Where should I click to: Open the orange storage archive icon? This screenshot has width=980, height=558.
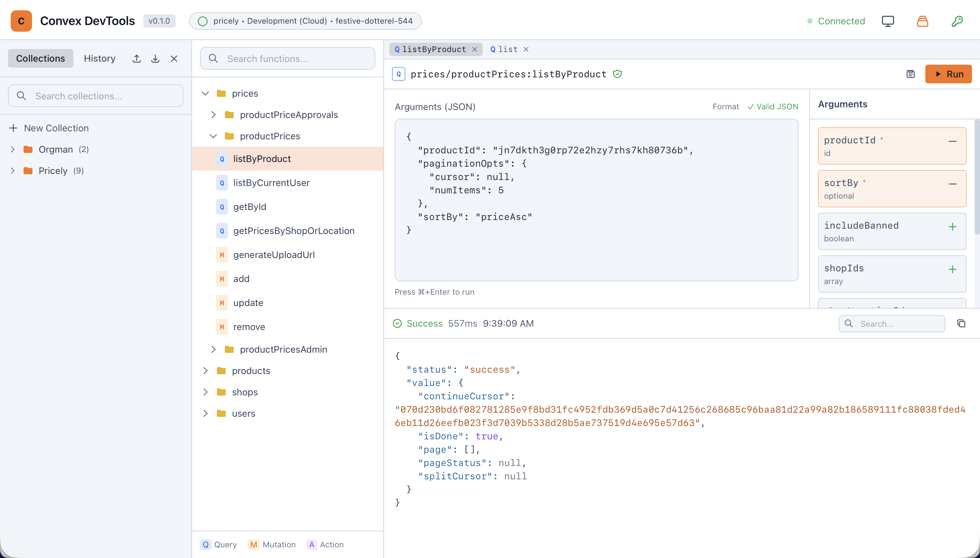click(x=923, y=21)
